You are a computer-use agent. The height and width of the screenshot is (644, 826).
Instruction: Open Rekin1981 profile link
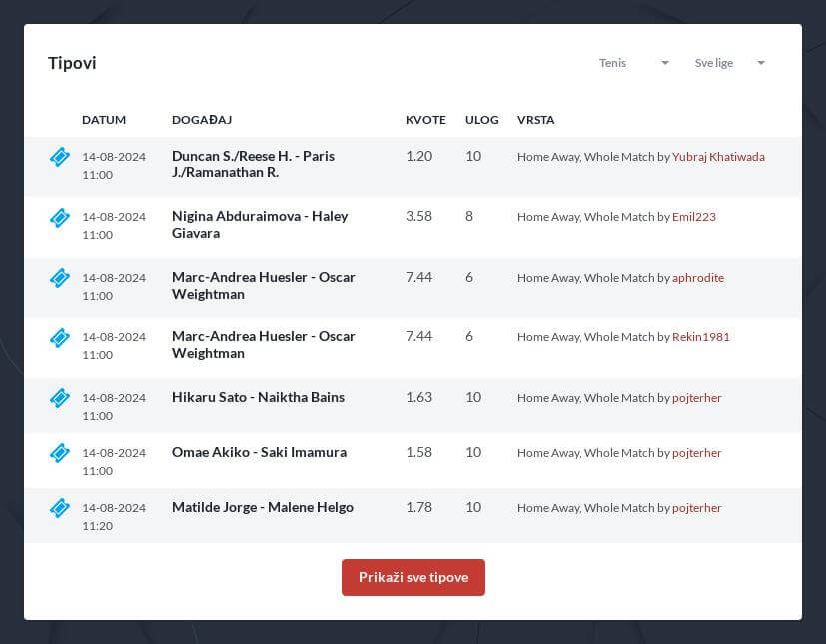[x=700, y=337]
